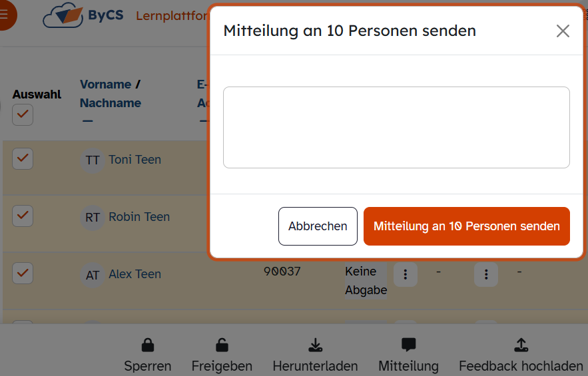Open the hamburger menu at top left
Image resolution: width=588 pixels, height=376 pixels.
click(5, 15)
